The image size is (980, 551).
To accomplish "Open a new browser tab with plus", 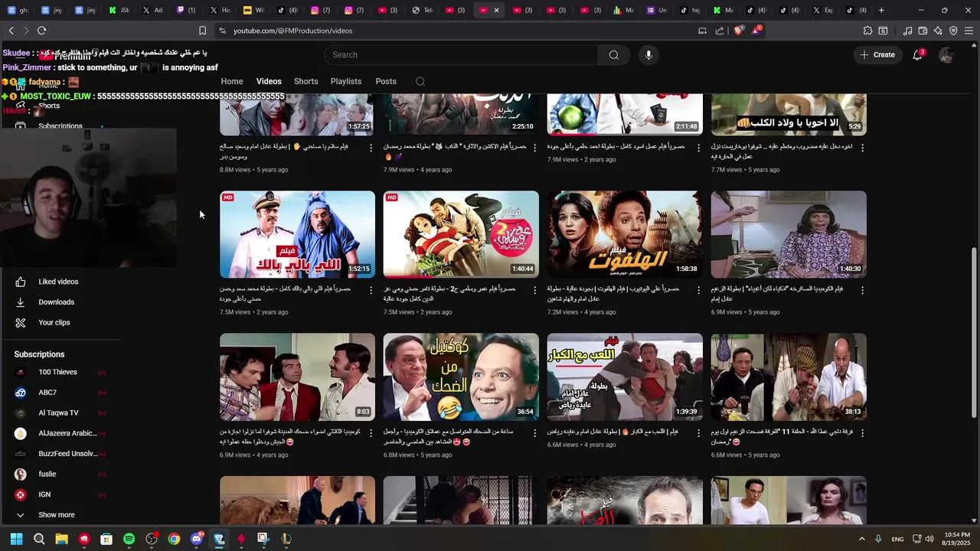I will [x=881, y=10].
